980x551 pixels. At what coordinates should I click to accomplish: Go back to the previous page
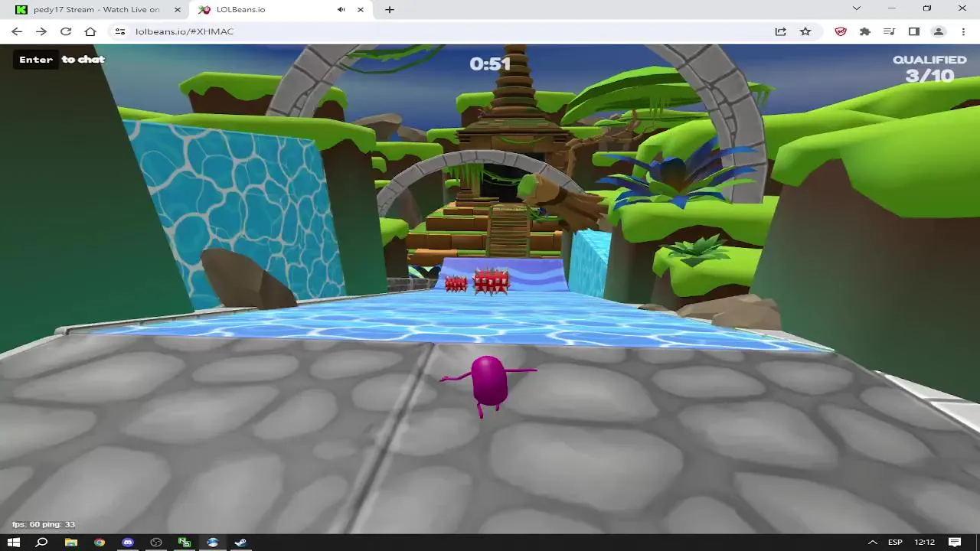17,31
